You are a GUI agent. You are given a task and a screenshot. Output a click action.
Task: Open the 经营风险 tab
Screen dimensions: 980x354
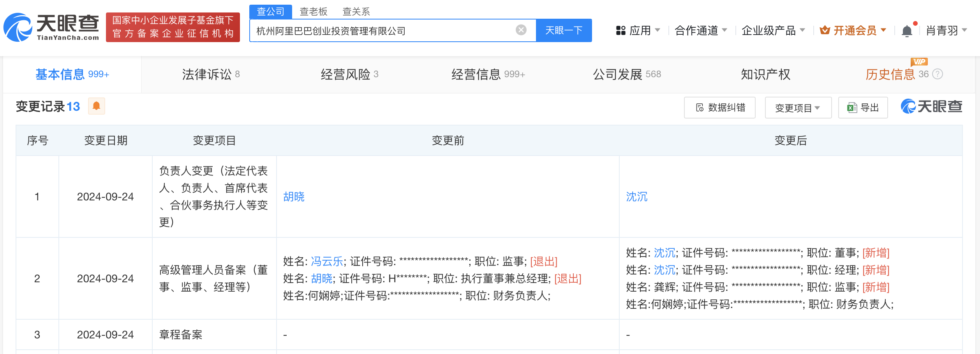click(349, 74)
